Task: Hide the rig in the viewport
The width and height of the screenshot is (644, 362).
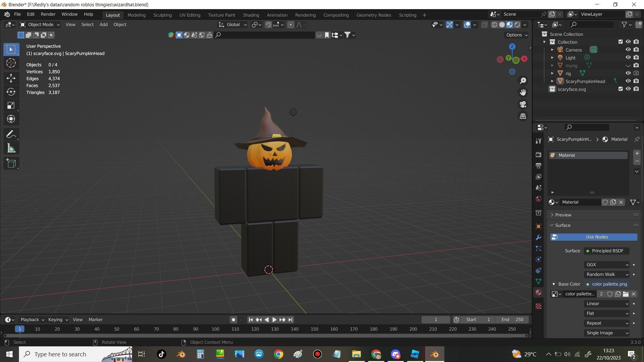Action: (x=627, y=73)
